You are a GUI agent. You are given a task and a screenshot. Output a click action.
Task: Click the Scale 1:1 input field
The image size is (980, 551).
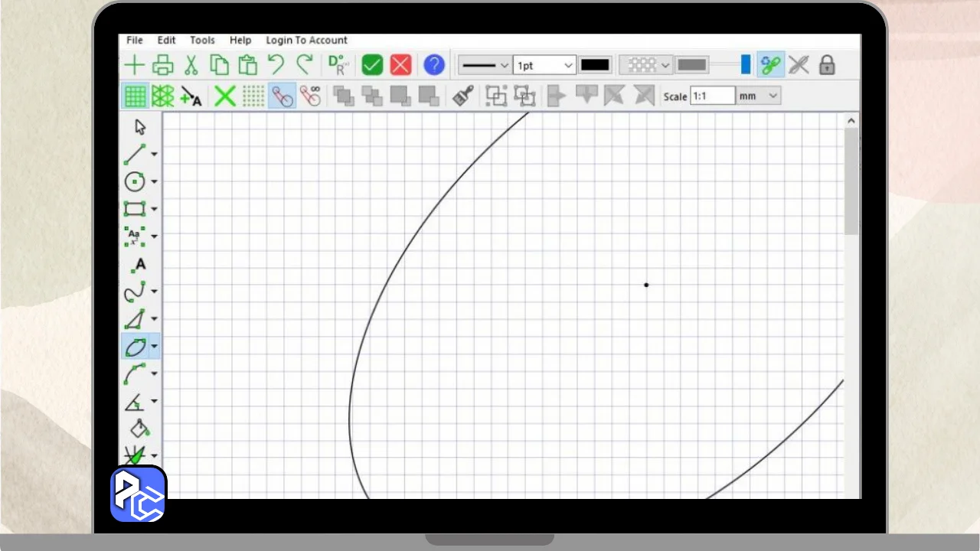point(712,96)
